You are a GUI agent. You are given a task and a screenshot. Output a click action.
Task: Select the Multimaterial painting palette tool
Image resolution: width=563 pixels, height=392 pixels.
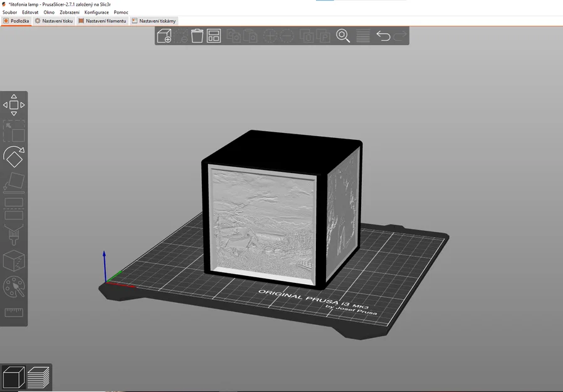point(14,287)
